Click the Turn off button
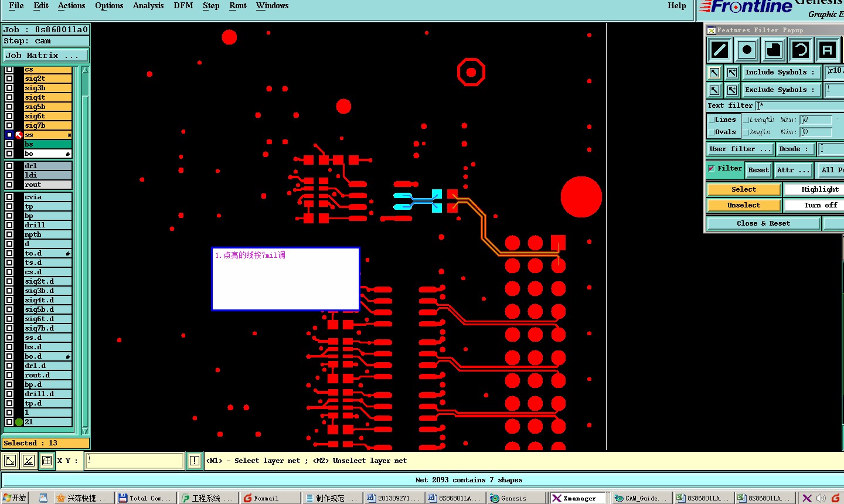This screenshot has width=844, height=504. (x=814, y=206)
